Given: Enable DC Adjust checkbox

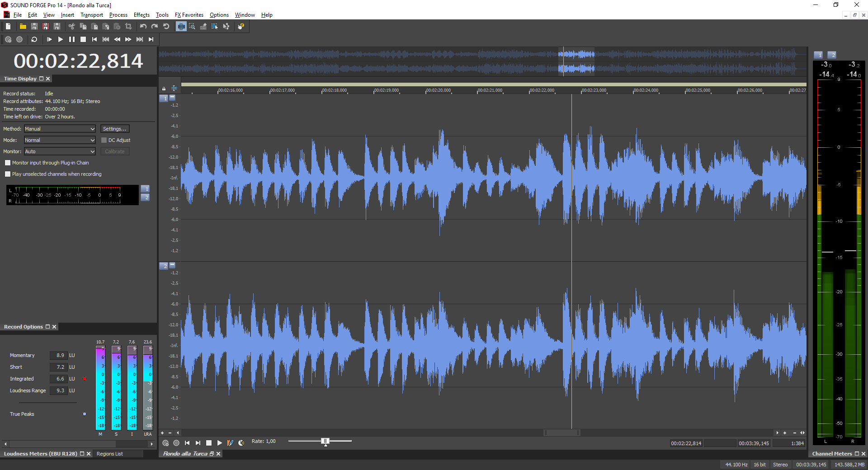Looking at the screenshot, I should 104,140.
